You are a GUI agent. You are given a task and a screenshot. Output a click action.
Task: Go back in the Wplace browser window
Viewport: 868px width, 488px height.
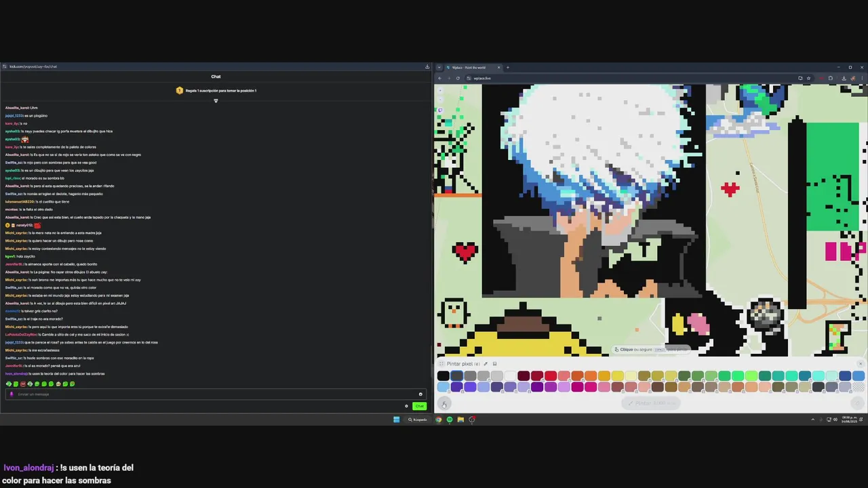tap(439, 78)
